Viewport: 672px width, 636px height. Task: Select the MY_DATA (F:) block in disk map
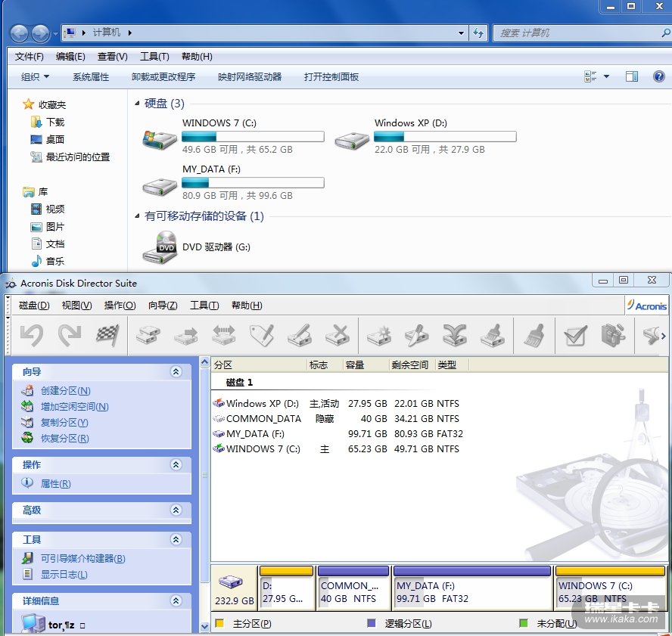point(472,587)
